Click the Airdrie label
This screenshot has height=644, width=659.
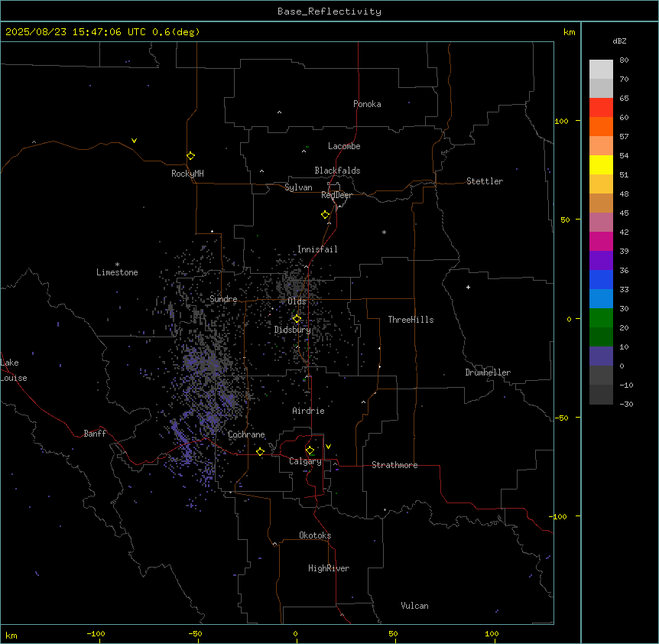click(x=309, y=411)
